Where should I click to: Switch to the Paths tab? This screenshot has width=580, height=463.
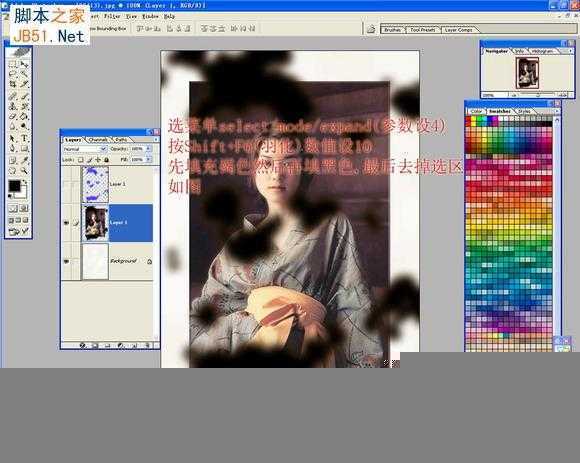point(121,139)
